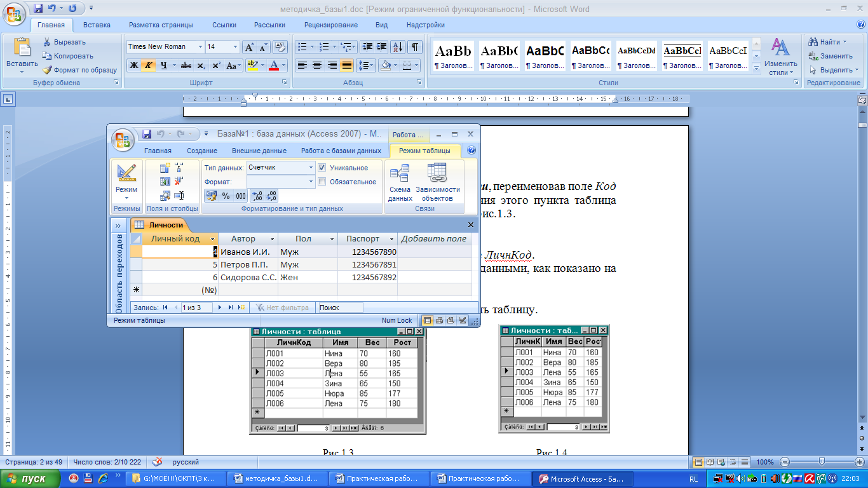Center text in Word paragraph group

pos(317,65)
